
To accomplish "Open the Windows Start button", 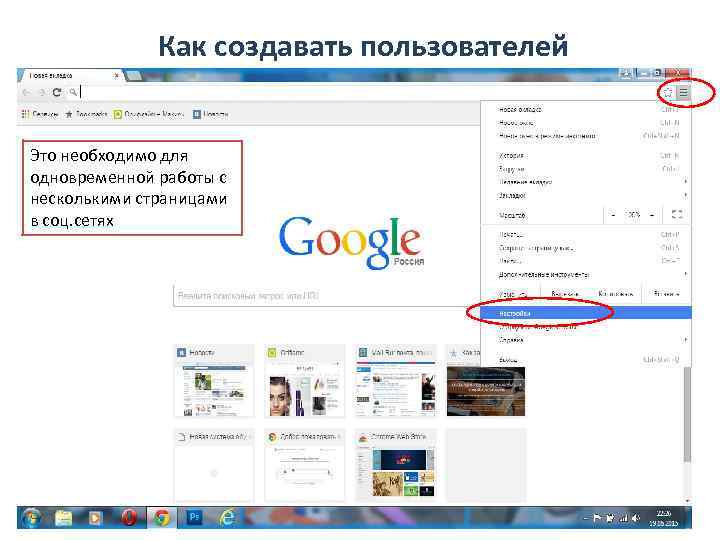I will click(x=33, y=518).
